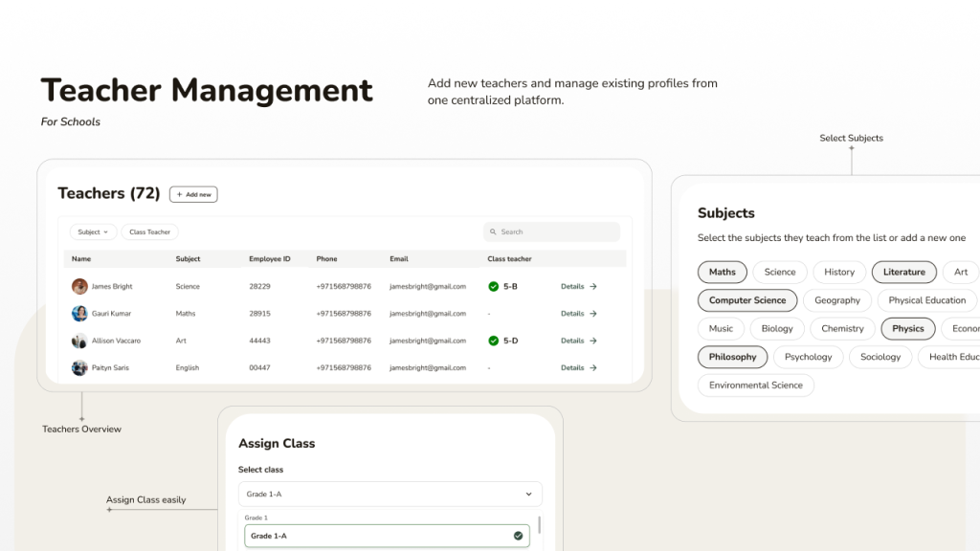Viewport: 980px width, 551px height.
Task: Click the chevron in Select class box
Action: coord(528,495)
